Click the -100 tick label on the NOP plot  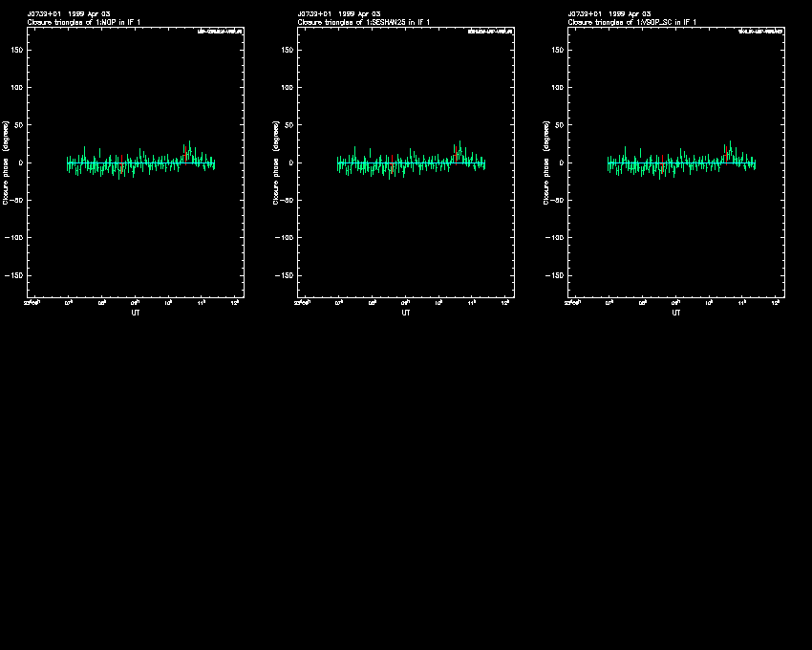(14, 237)
